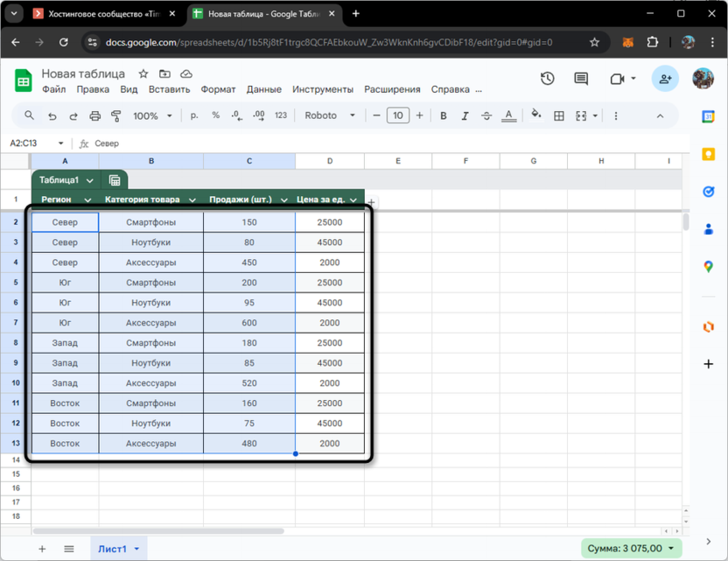Click the print icon in toolbar
The height and width of the screenshot is (561, 728).
pos(95,116)
